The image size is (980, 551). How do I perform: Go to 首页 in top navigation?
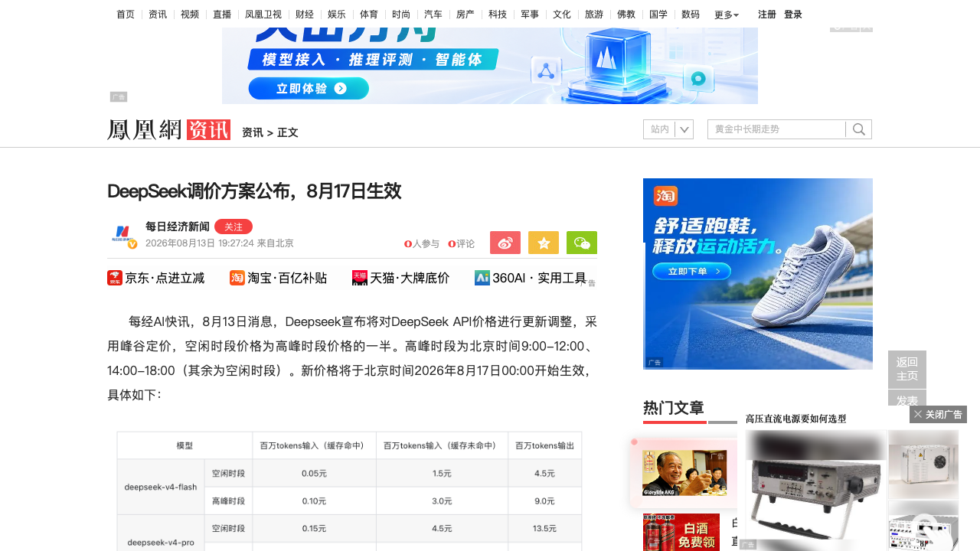[x=126, y=14]
